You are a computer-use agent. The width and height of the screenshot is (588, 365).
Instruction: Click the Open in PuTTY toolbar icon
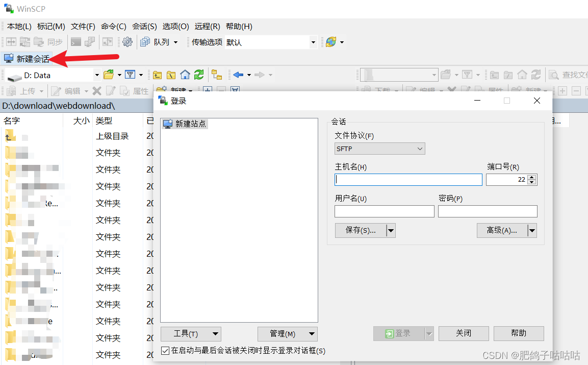pyautogui.click(x=89, y=42)
